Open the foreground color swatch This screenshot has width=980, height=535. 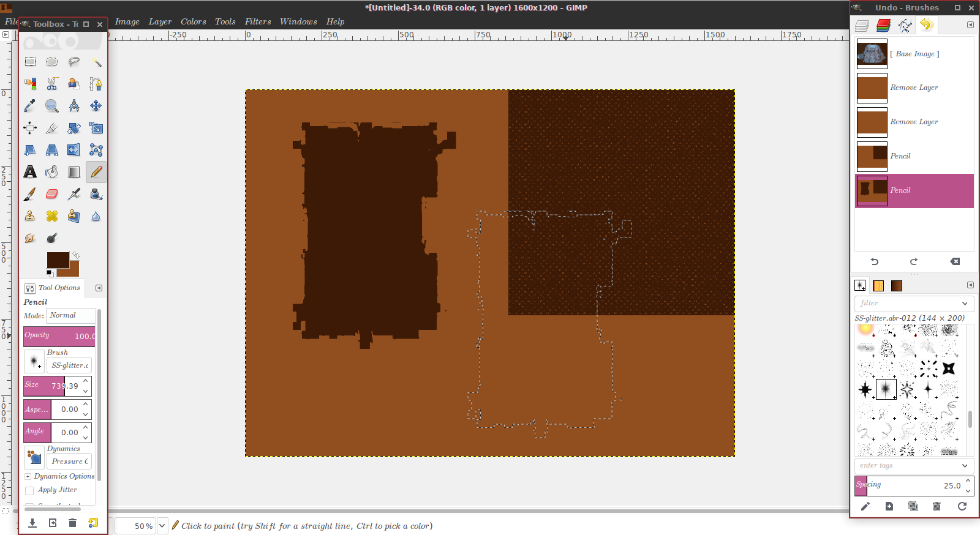tap(57, 260)
